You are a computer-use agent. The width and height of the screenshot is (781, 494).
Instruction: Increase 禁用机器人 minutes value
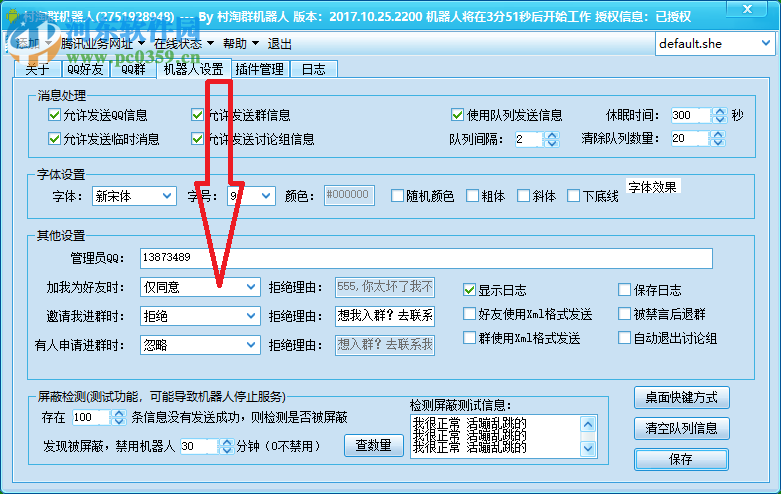tap(227, 442)
